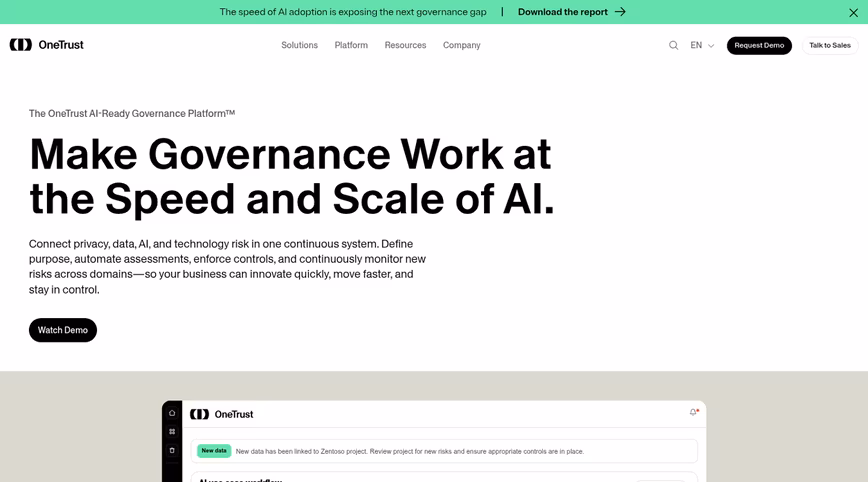Click the 'Connect privacy, data, AI' paragraph
The width and height of the screenshot is (868, 482).
[228, 267]
